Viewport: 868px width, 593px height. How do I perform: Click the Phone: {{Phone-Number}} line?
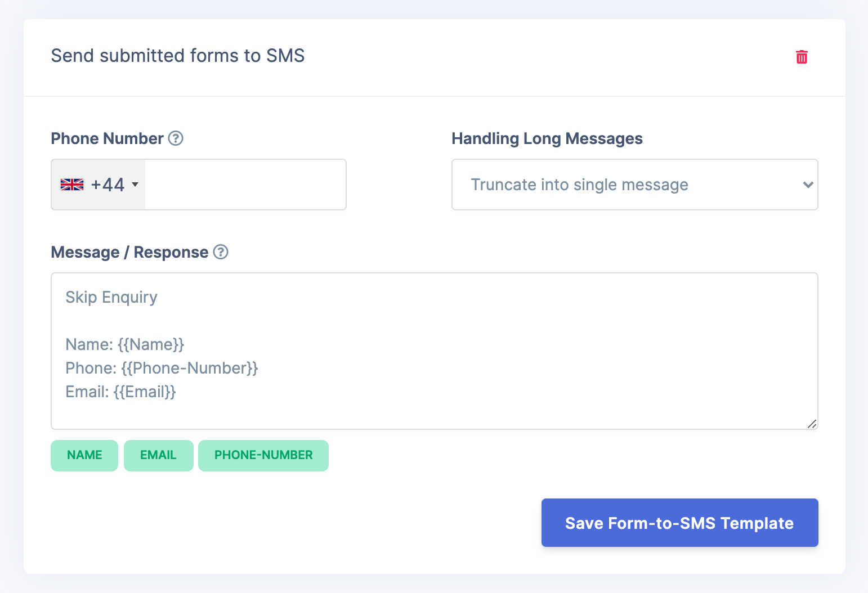tap(162, 368)
